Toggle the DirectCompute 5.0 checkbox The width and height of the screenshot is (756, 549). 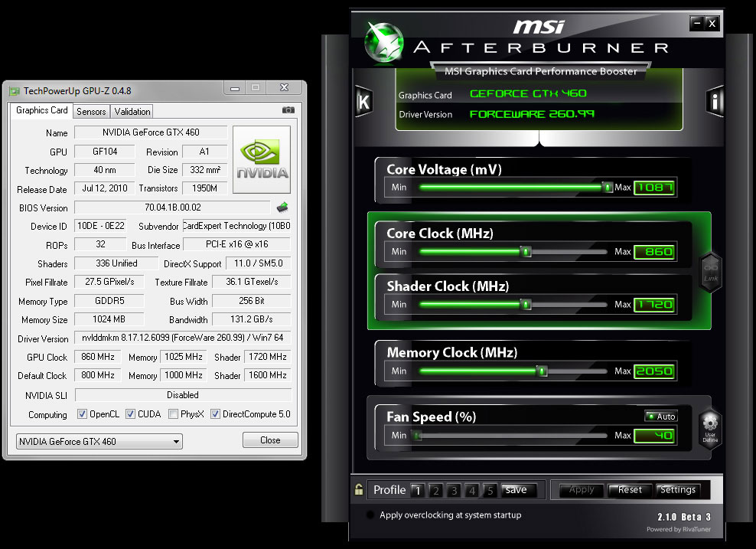(x=216, y=414)
